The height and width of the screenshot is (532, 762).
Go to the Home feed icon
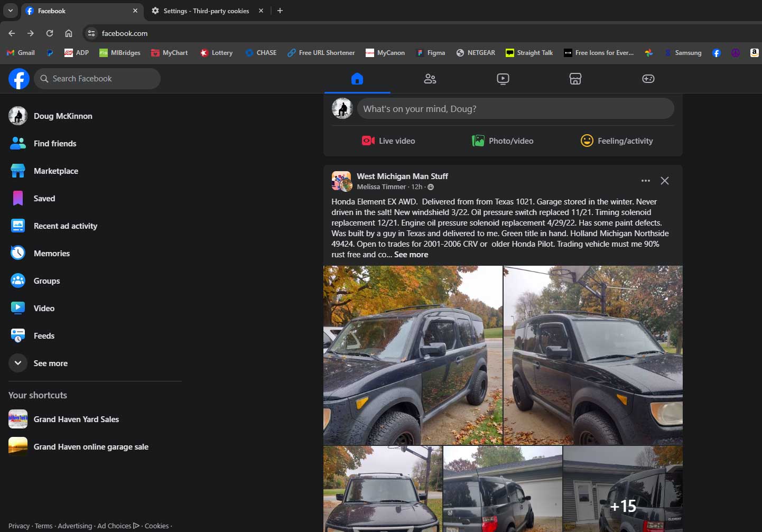point(357,79)
